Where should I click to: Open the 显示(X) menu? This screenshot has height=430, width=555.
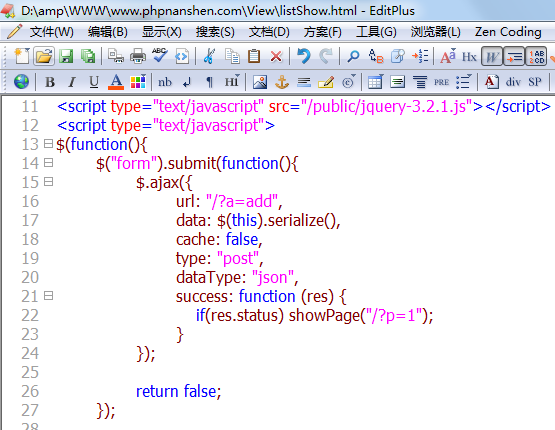[162, 32]
